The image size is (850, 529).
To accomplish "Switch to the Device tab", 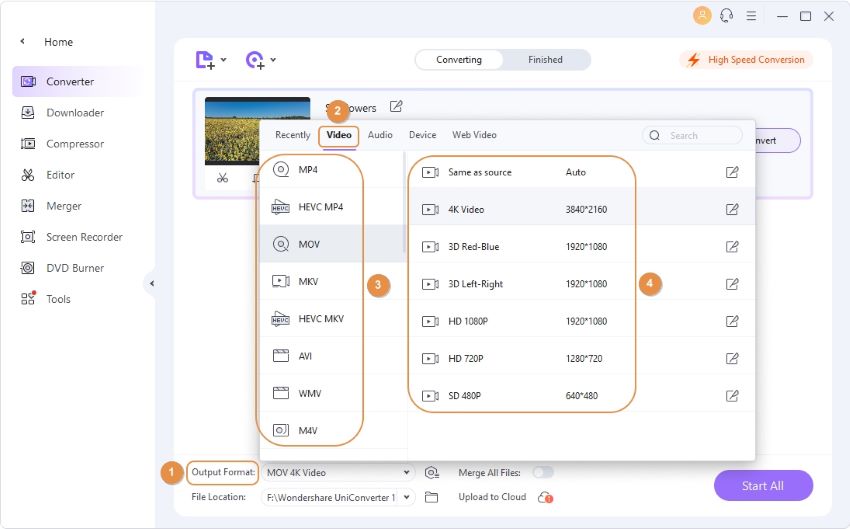I will (x=422, y=135).
